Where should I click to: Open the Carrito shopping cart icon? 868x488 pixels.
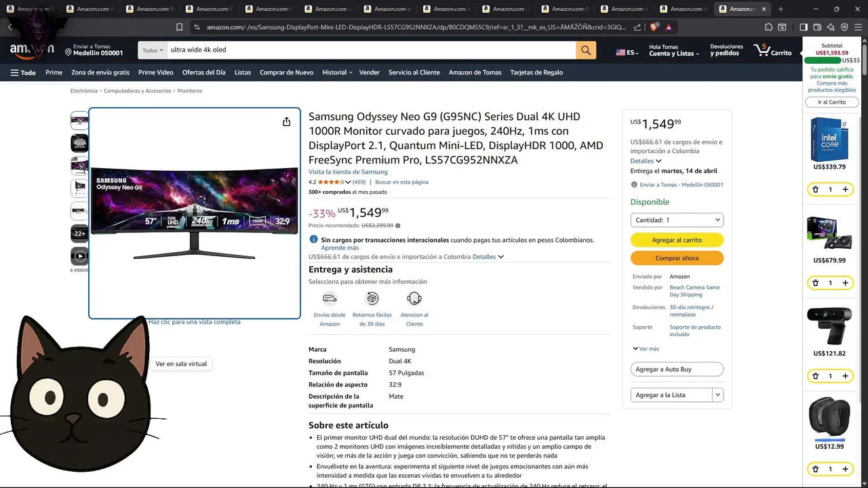[772, 51]
